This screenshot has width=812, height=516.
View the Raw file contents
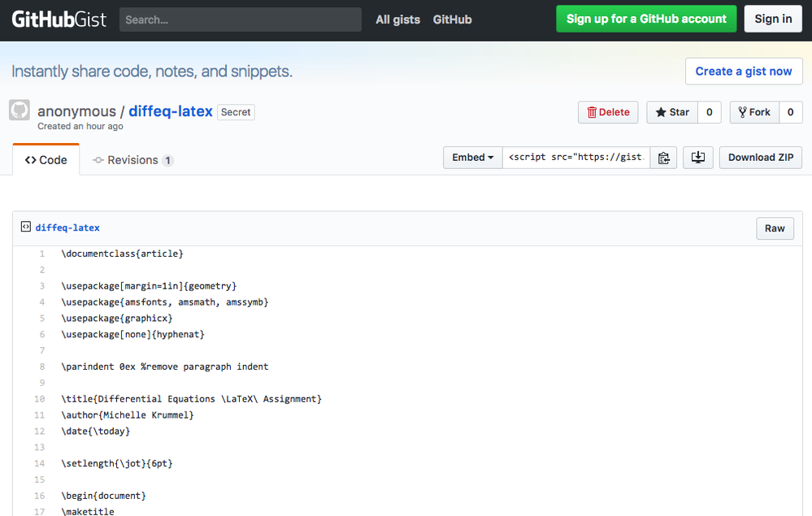[x=775, y=228]
